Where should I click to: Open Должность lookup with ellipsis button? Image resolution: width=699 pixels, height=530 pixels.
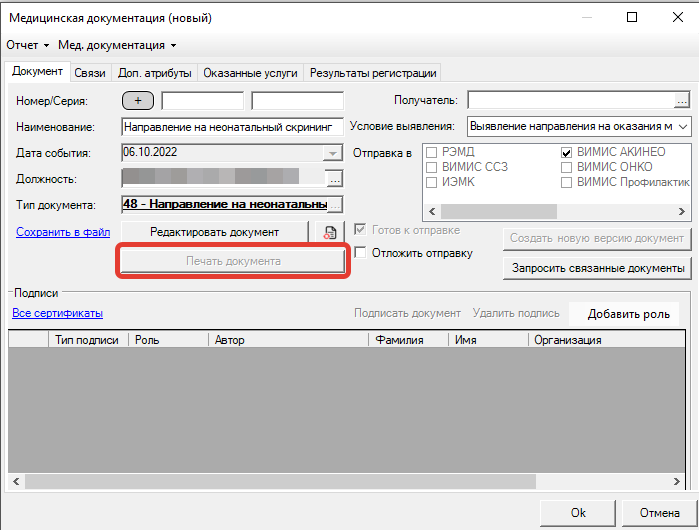click(334, 178)
